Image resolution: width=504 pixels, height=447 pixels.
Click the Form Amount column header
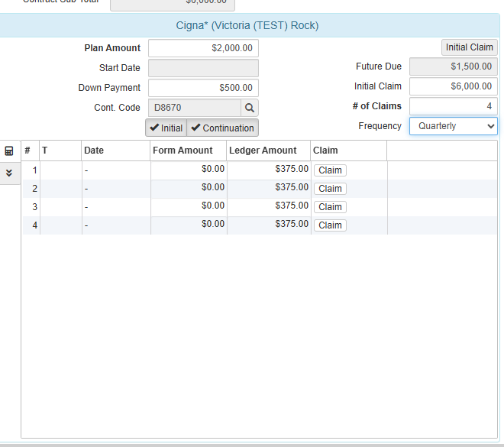click(x=189, y=151)
